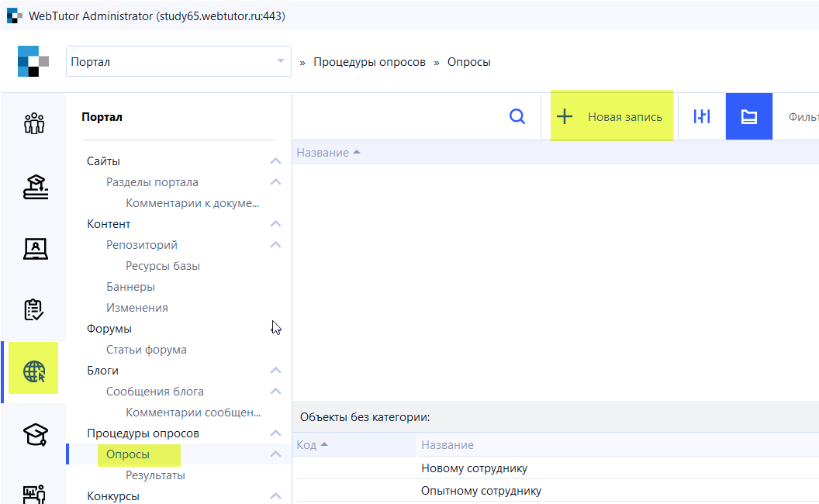Click the sliders filter-settings icon in toolbar

pyautogui.click(x=702, y=116)
